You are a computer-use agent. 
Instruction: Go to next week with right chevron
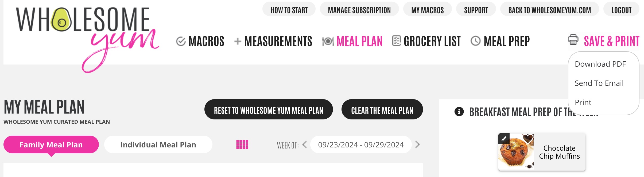coord(417,144)
